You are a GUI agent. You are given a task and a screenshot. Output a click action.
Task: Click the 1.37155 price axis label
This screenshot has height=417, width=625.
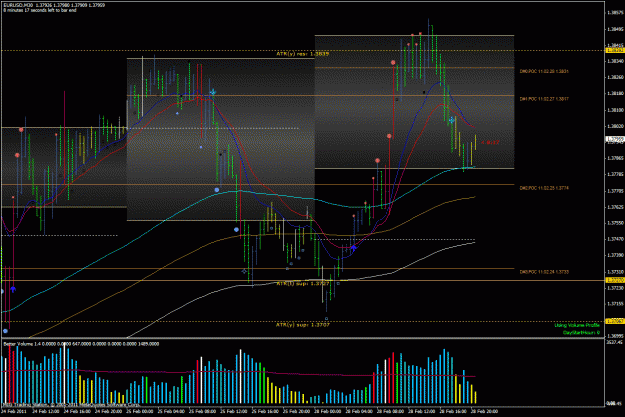616,304
